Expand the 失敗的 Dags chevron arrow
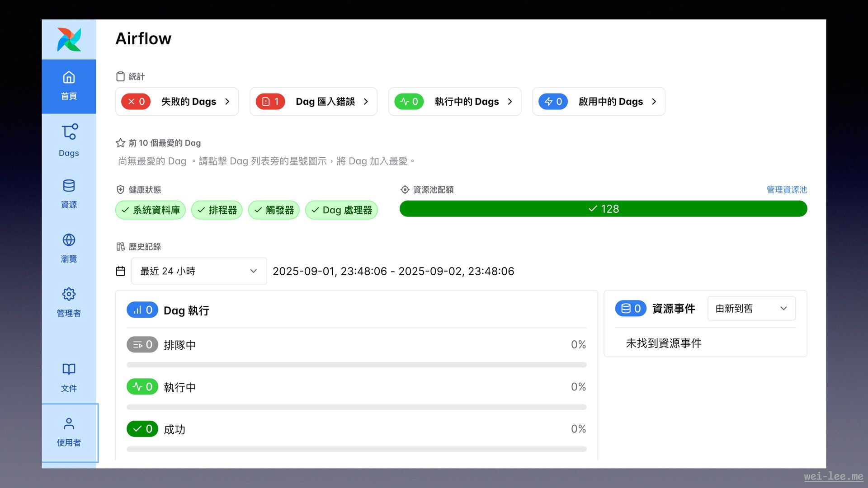The image size is (868, 488). click(227, 102)
